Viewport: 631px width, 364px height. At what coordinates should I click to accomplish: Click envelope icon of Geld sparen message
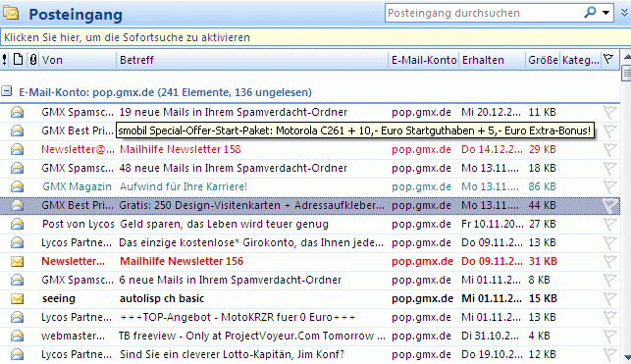[x=17, y=224]
